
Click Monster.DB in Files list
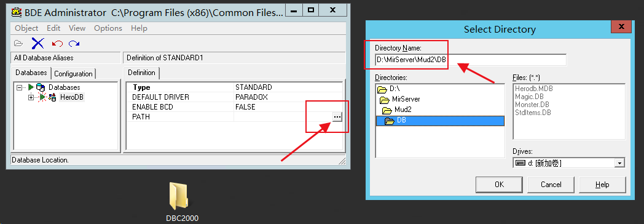tap(532, 105)
